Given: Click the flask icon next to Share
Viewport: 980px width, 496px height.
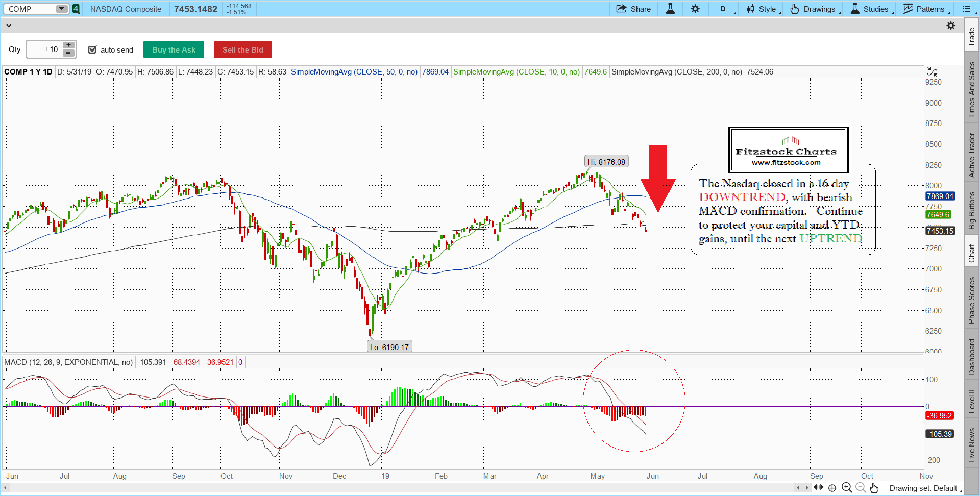Looking at the screenshot, I should tap(670, 9).
